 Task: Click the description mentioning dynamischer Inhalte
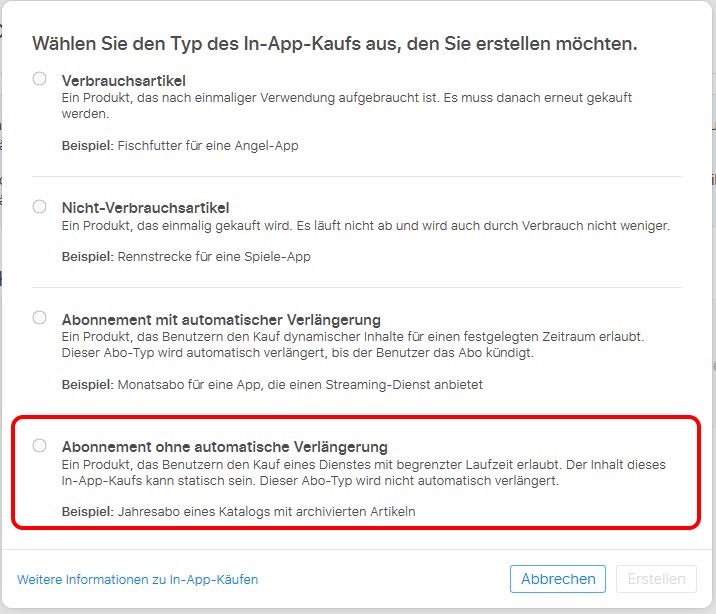click(353, 345)
